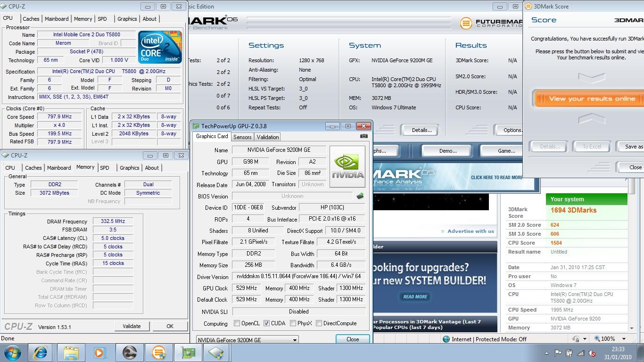Launch Internet Explorer from the taskbar
The width and height of the screenshot is (644, 362).
[41, 353]
